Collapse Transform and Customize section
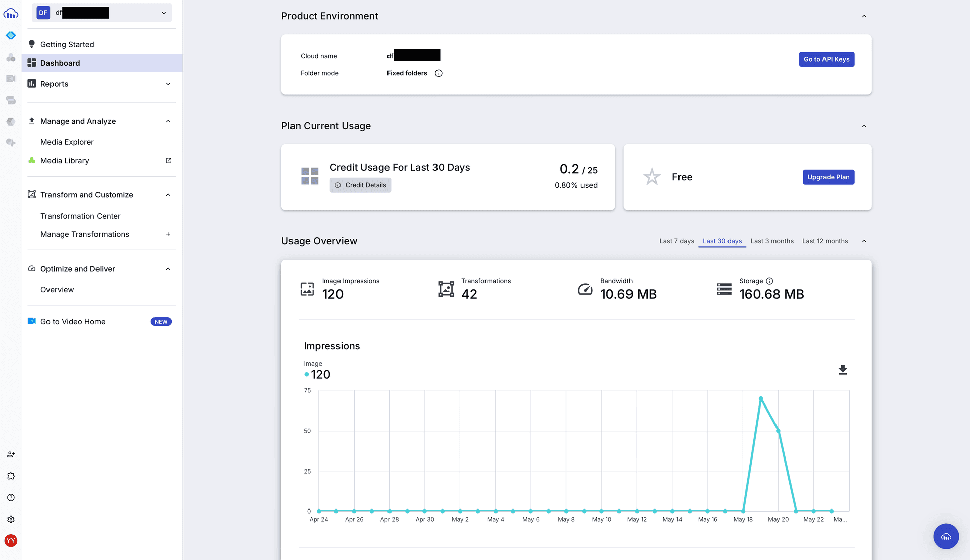Screen dimensions: 970x560 [168, 195]
